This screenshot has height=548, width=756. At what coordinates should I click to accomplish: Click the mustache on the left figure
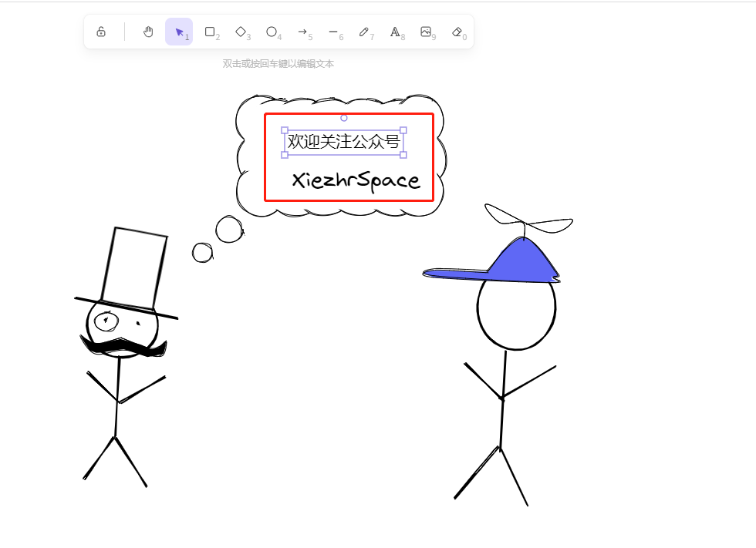tap(123, 346)
